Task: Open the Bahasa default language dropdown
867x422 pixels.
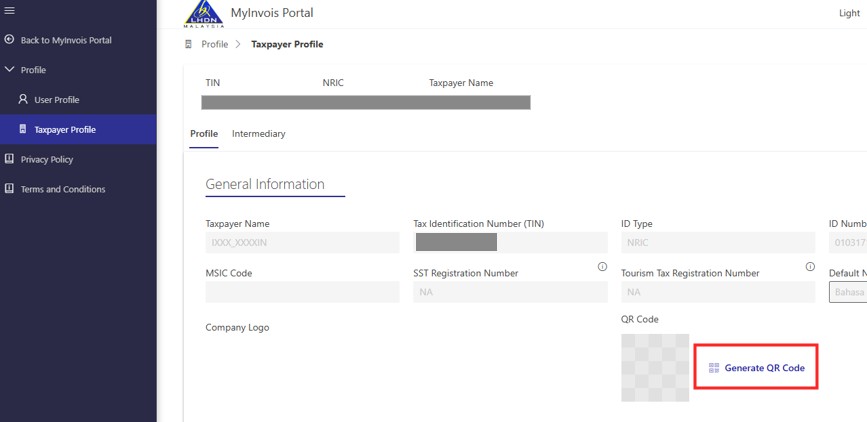Action: 847,292
